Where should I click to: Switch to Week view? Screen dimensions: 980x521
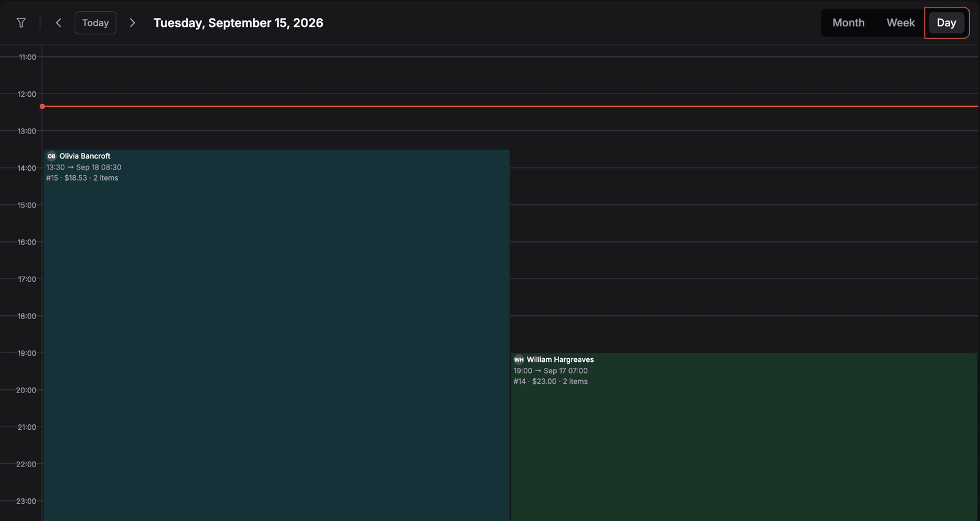coord(900,23)
